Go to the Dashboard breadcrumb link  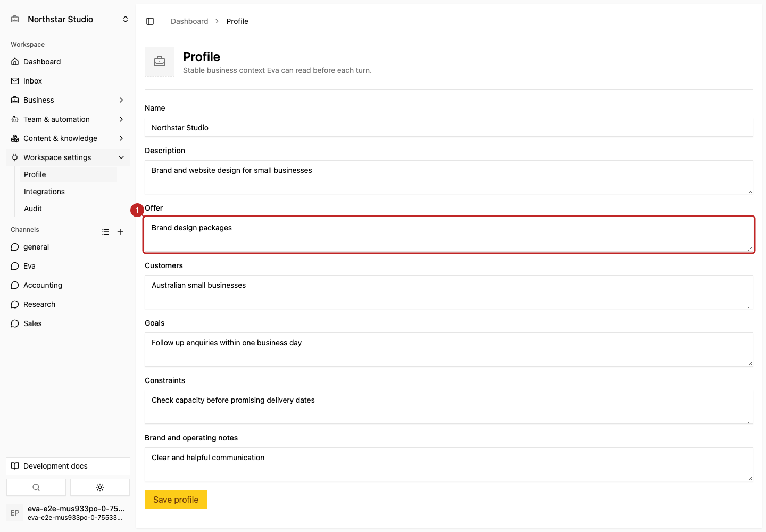click(189, 21)
